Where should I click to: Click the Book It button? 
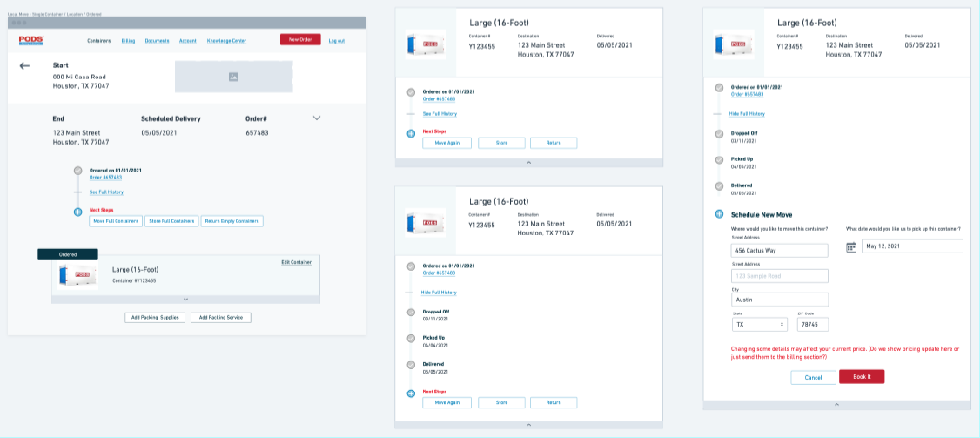tap(861, 377)
